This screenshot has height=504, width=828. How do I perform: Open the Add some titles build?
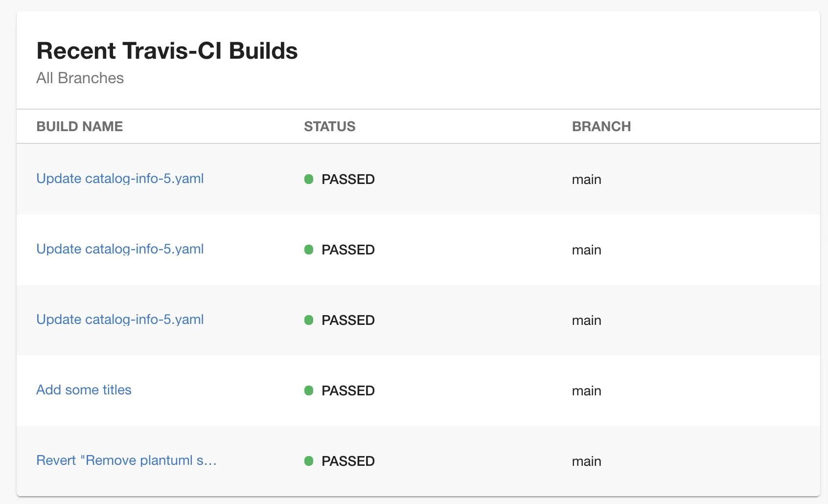(x=84, y=390)
